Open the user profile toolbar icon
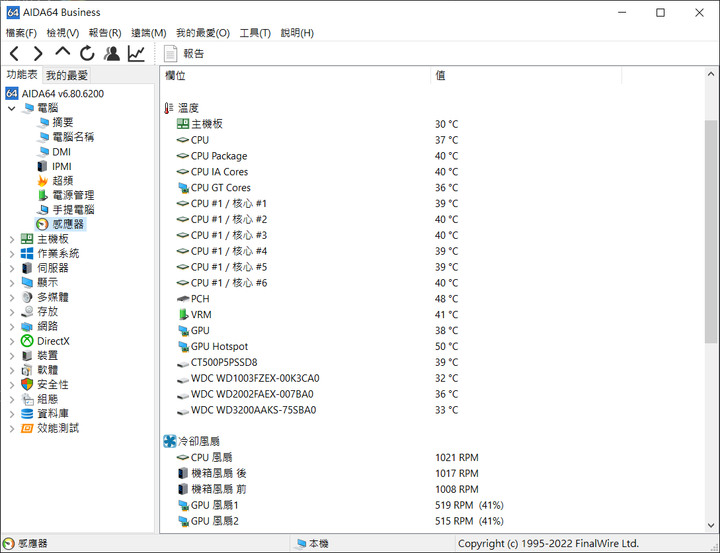Screen dimensions: 720x553 pos(112,54)
